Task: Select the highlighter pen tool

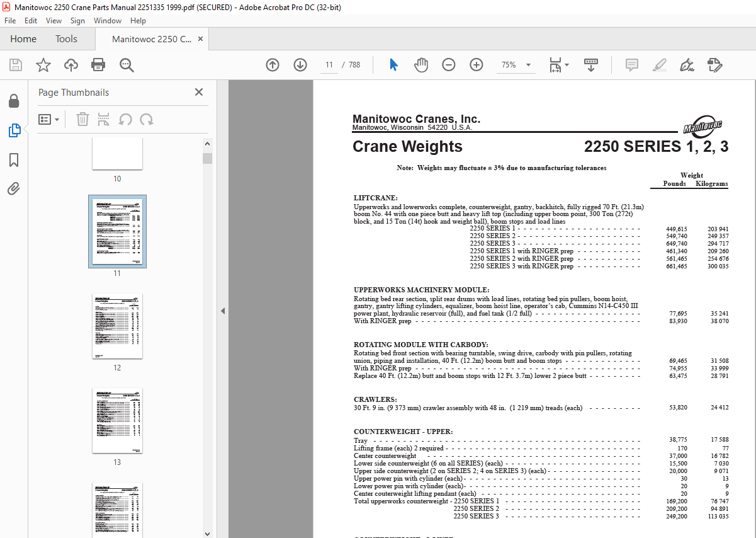Action: (x=660, y=65)
